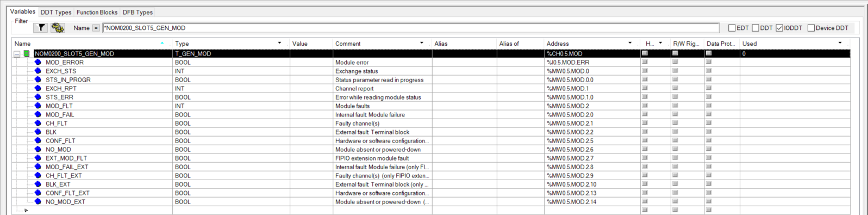Click the EXT_MOD_FLT variable icon

[x=38, y=158]
